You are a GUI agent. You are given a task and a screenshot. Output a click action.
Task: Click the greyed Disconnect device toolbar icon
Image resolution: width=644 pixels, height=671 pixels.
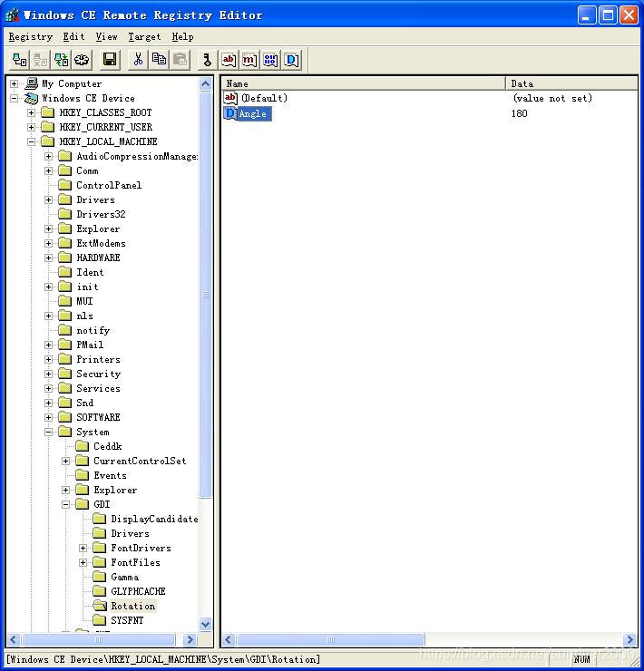pos(40,60)
